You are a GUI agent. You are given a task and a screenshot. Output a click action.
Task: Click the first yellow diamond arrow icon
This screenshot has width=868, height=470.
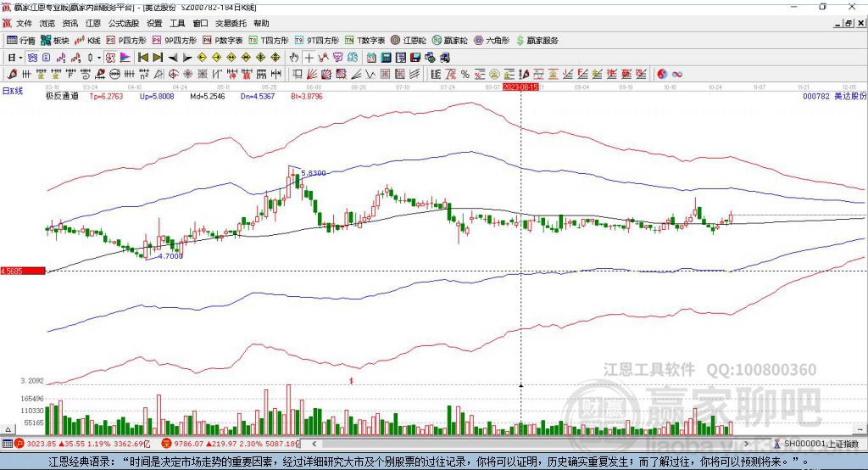pyautogui.click(x=202, y=58)
